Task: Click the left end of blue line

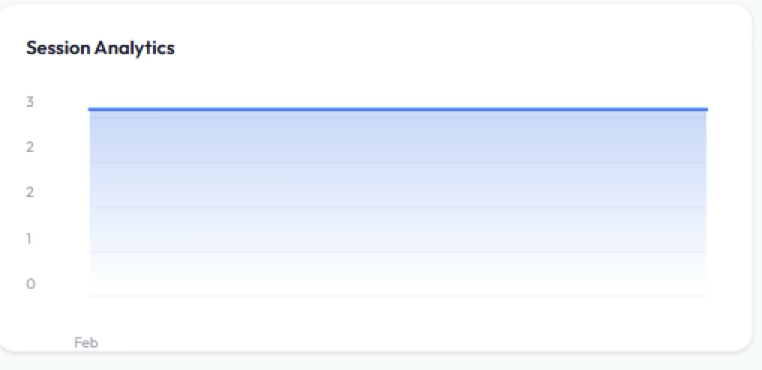Action: 90,109
